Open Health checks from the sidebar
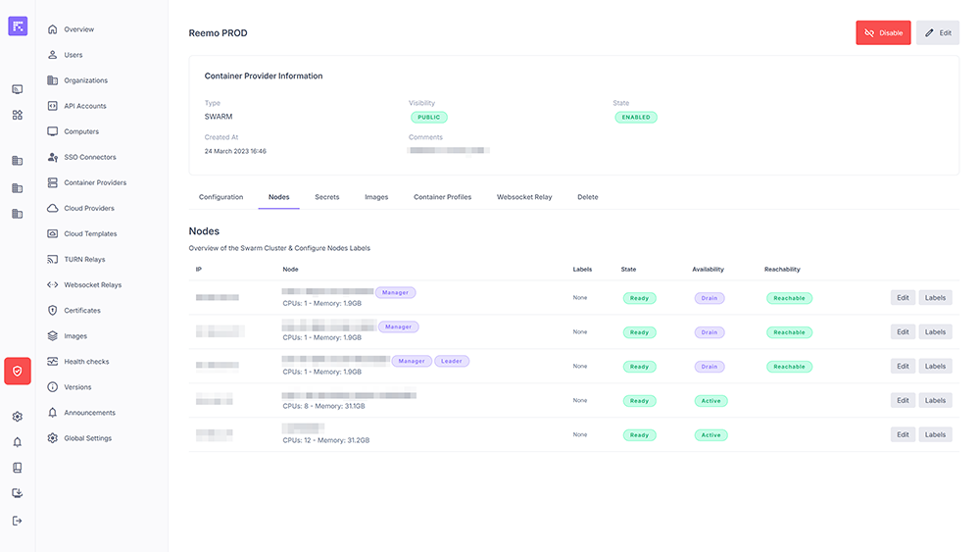 (x=86, y=362)
